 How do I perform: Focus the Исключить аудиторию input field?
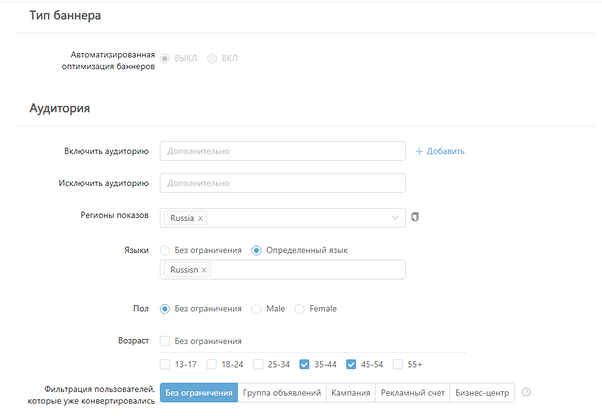[x=283, y=183]
